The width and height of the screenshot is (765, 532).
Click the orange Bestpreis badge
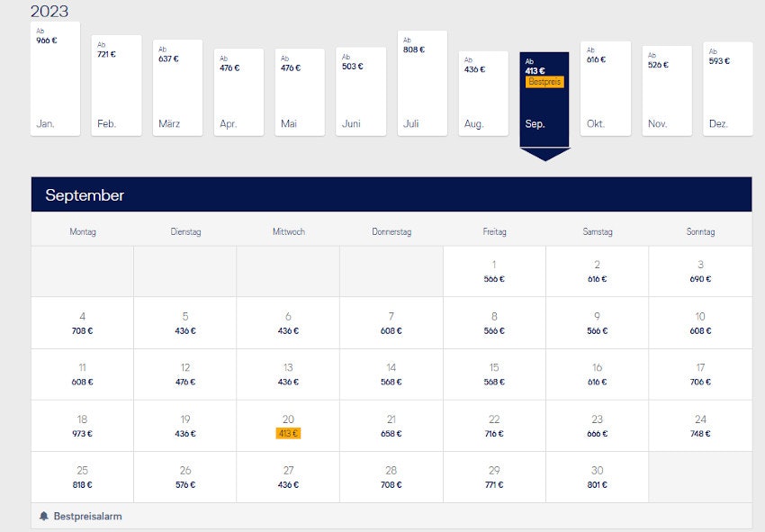point(544,82)
